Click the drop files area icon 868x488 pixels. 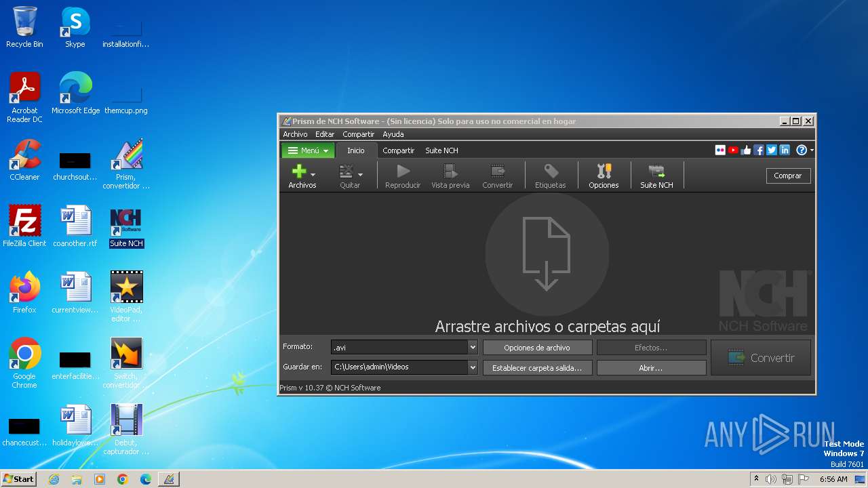point(547,254)
